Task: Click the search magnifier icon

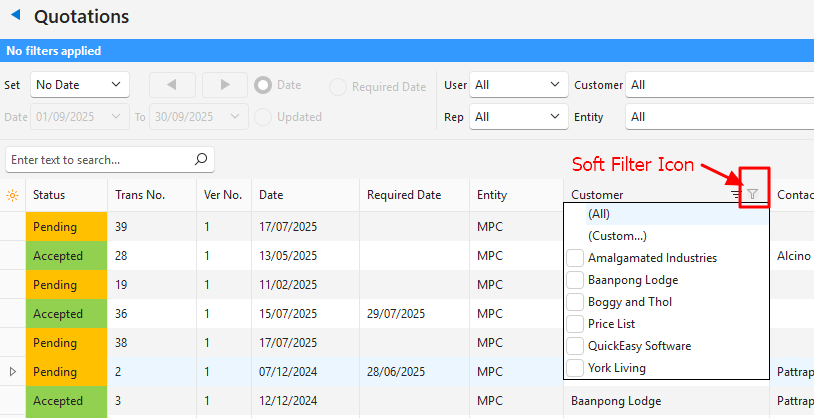Action: pos(201,159)
